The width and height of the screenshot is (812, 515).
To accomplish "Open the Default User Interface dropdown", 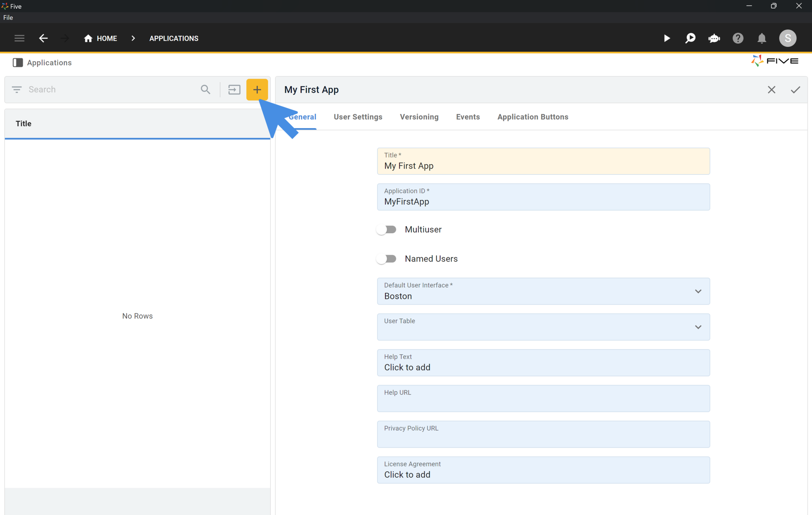I will point(698,291).
